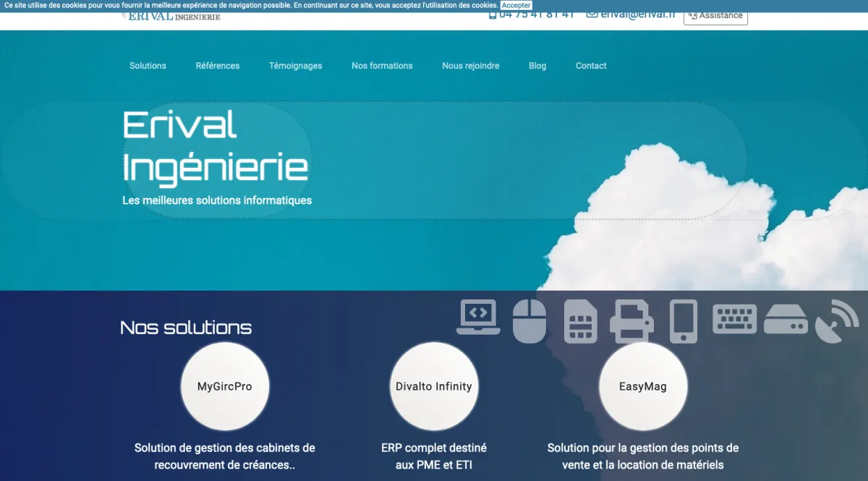Click the keyboard icon
868x481 pixels.
(x=735, y=319)
